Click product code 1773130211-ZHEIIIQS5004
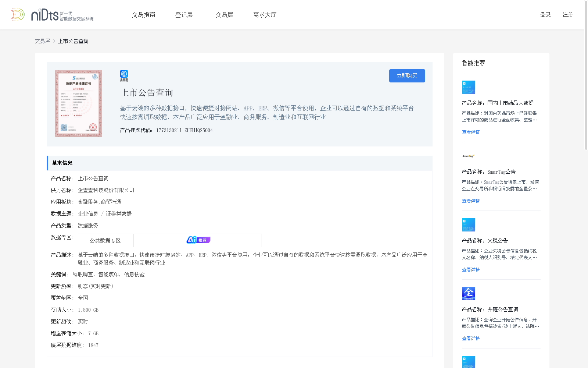 (x=184, y=130)
